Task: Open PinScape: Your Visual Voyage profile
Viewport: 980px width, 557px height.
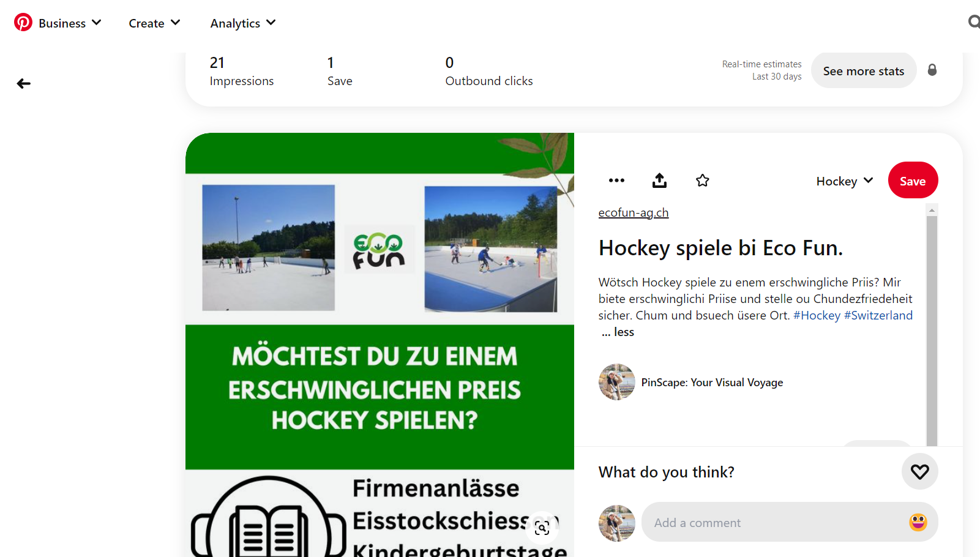Action: tap(713, 383)
